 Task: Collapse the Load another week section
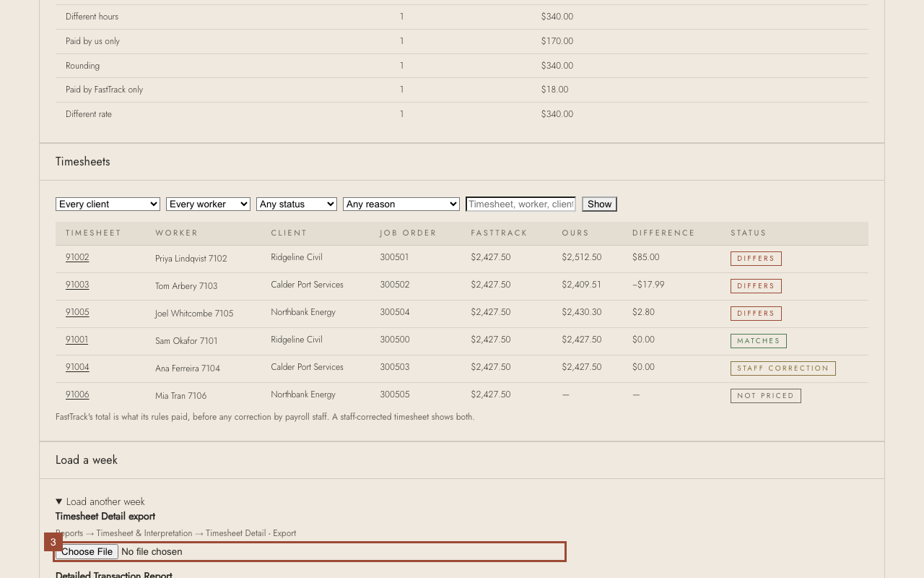click(100, 501)
